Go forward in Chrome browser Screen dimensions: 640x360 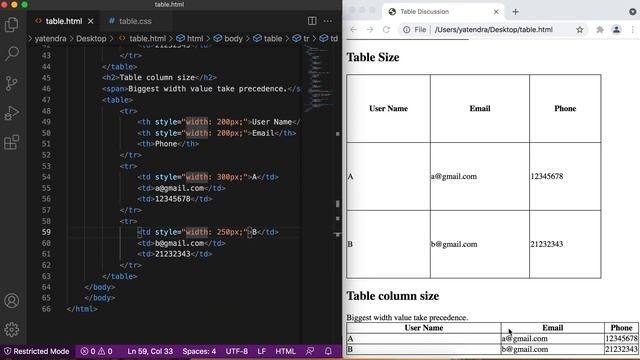(370, 29)
